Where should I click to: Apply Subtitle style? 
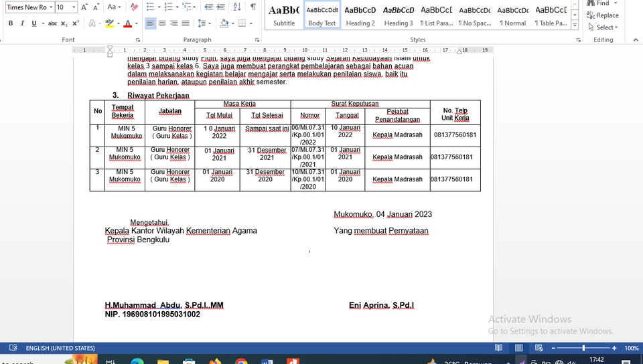(284, 15)
